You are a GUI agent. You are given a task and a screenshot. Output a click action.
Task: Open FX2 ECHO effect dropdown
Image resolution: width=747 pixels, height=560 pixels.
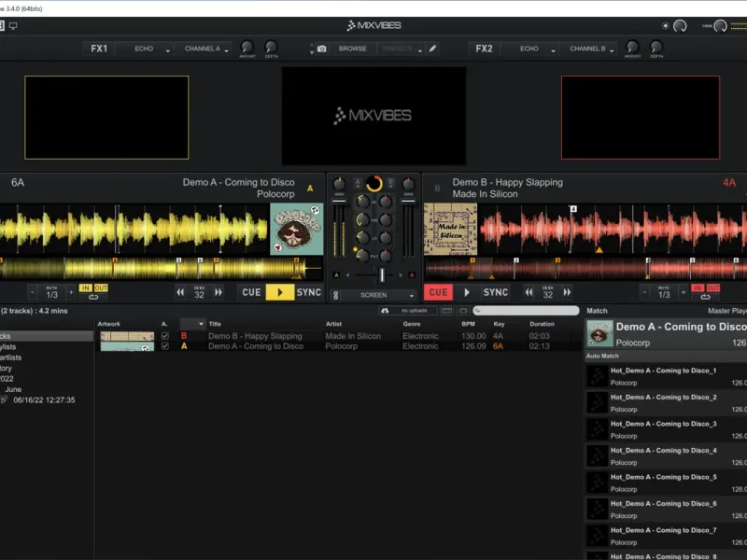[x=530, y=49]
